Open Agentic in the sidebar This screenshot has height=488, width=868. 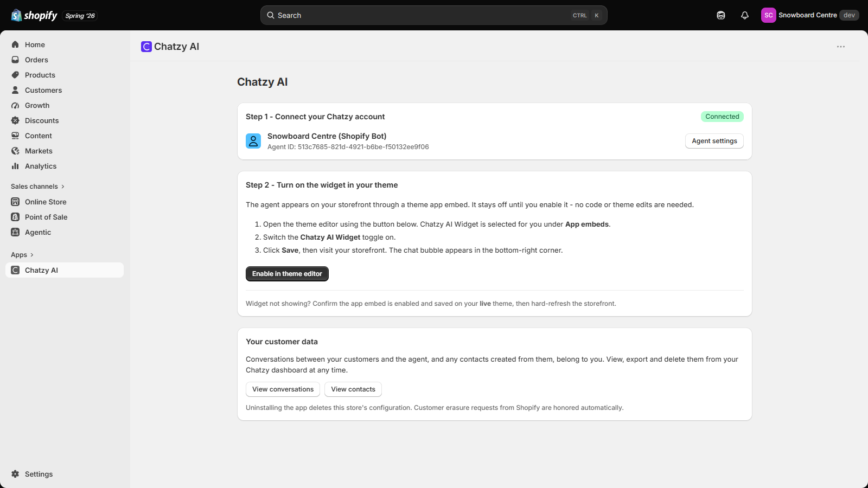65,232
